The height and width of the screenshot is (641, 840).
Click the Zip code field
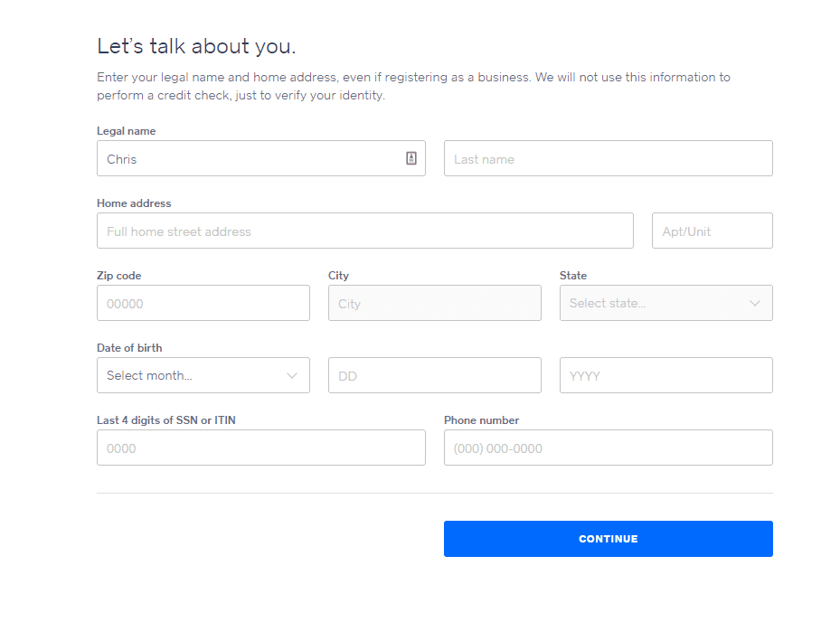point(203,302)
